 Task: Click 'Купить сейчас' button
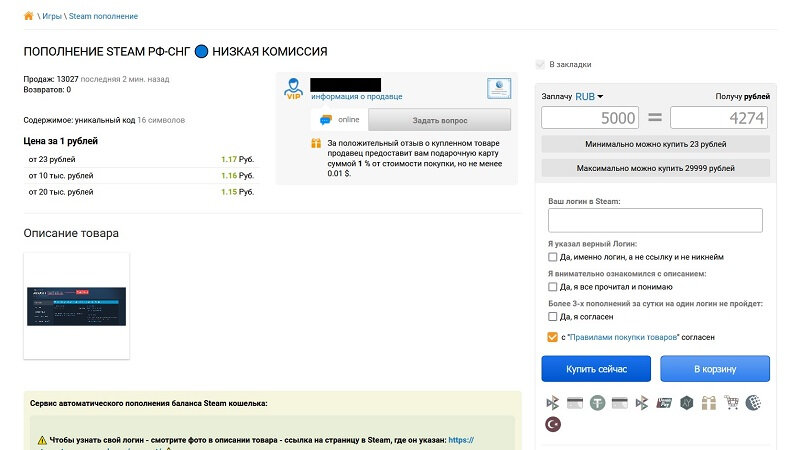tap(596, 368)
